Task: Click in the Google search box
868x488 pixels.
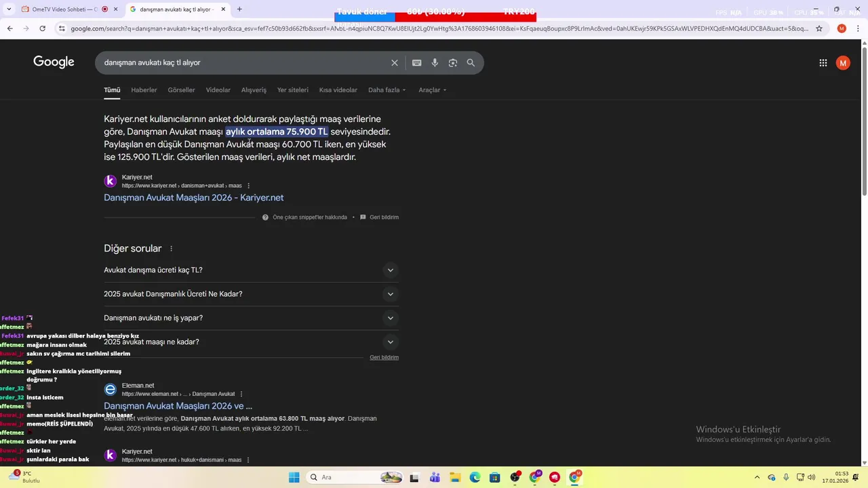Action: [244, 62]
